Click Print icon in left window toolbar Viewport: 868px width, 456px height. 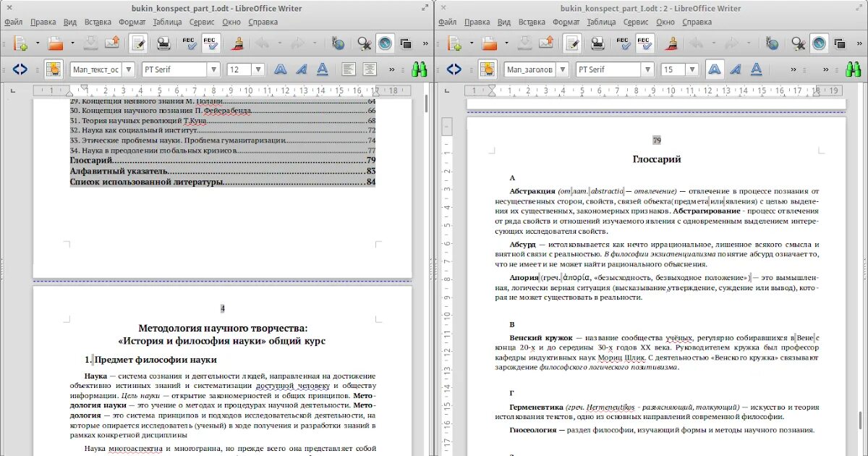pyautogui.click(x=163, y=43)
